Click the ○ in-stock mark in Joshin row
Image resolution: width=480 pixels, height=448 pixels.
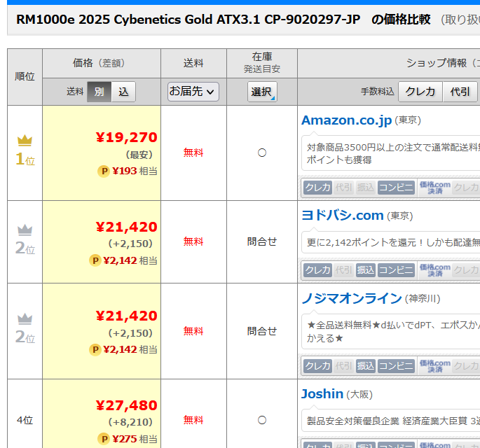pos(262,420)
